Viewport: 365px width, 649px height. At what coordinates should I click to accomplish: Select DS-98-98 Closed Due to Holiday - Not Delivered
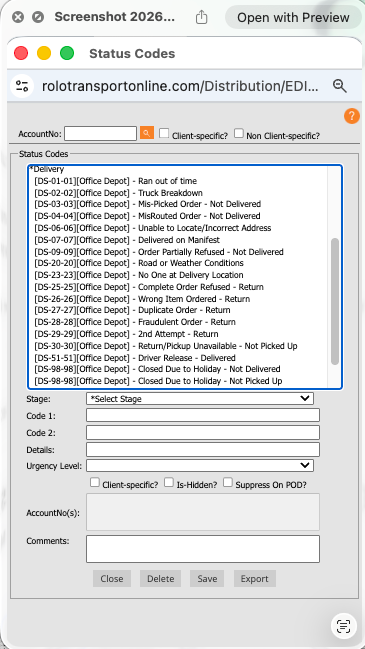pyautogui.click(x=178, y=369)
